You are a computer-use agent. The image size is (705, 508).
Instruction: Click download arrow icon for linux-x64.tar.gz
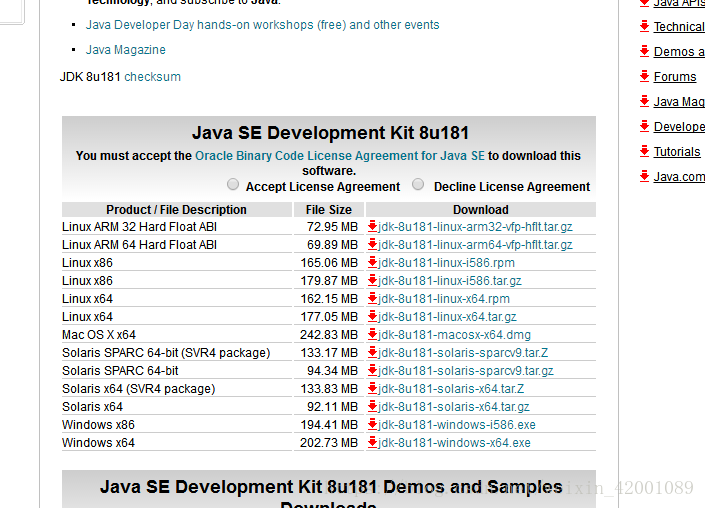click(372, 316)
